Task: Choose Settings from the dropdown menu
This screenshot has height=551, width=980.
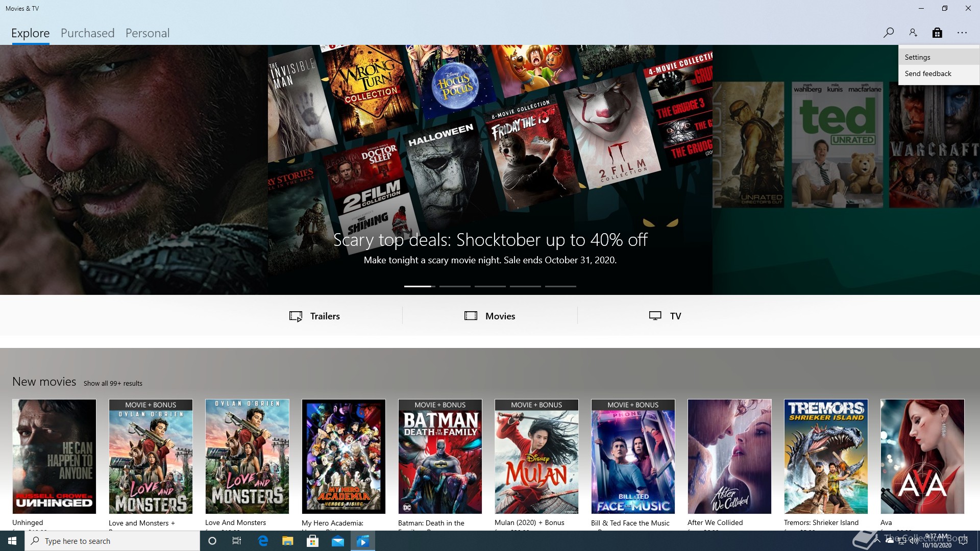Action: (x=939, y=57)
